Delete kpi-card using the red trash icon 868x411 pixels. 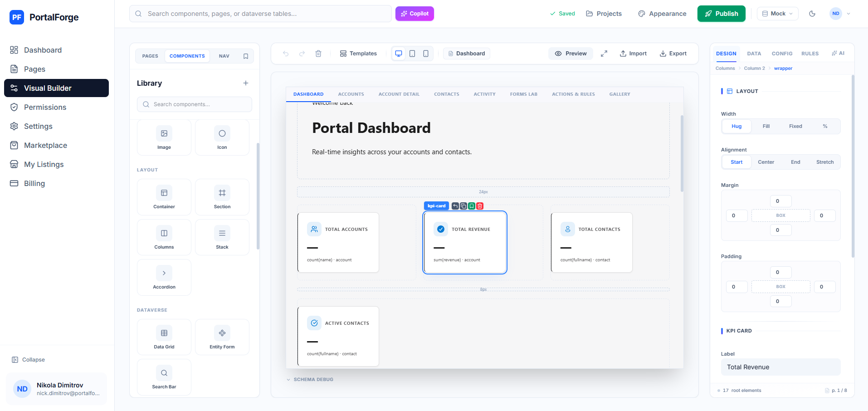(479, 206)
